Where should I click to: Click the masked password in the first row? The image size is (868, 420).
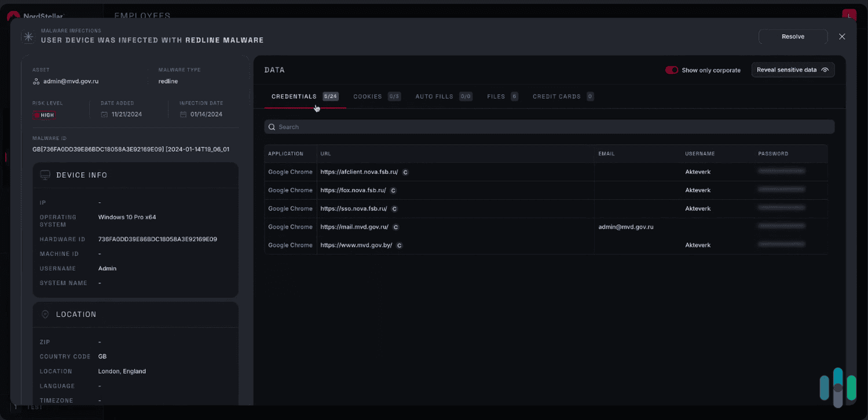click(x=781, y=171)
